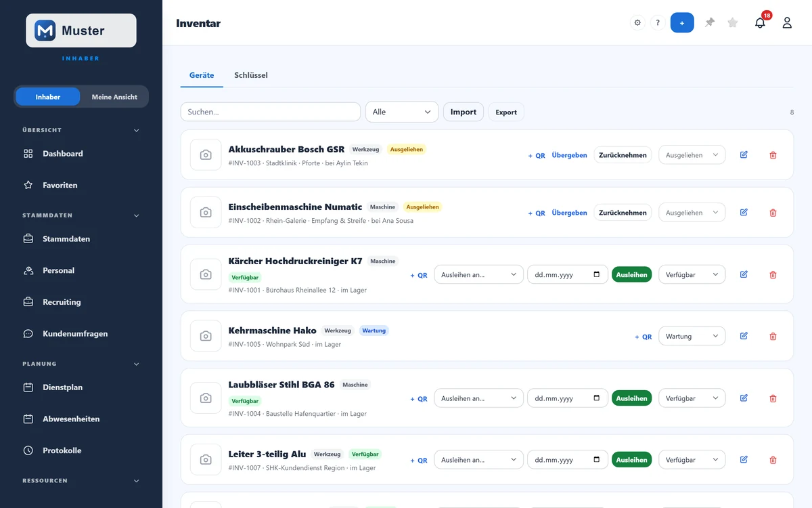The image size is (812, 508).
Task: Open 'Ausleihen an...' dropdown for Kärcher K7
Action: 479,274
